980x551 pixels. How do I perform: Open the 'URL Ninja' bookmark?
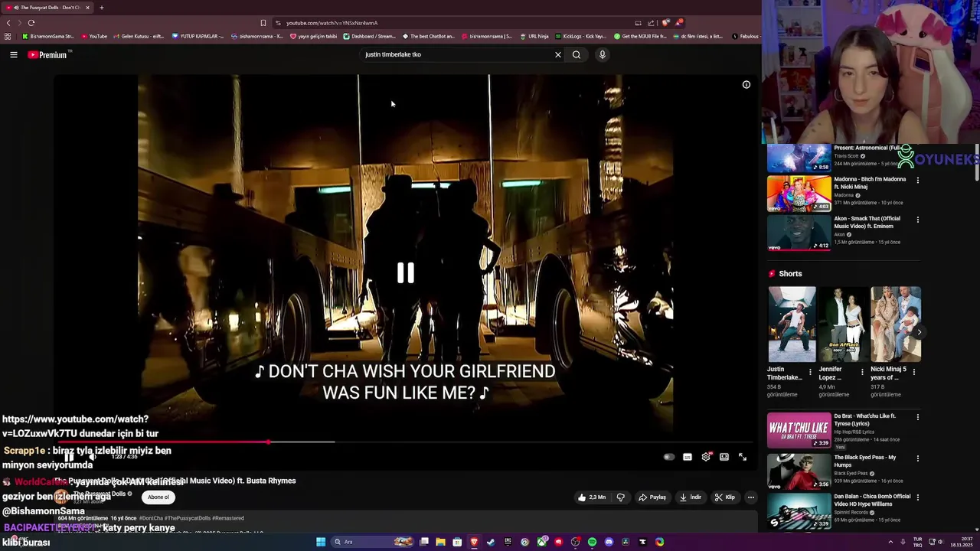[534, 36]
